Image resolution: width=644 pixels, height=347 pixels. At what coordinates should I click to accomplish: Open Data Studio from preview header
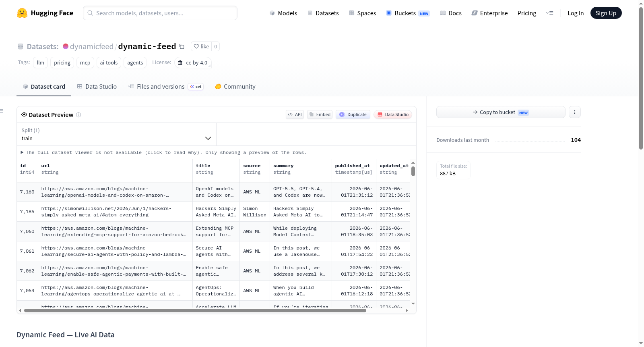click(x=392, y=114)
